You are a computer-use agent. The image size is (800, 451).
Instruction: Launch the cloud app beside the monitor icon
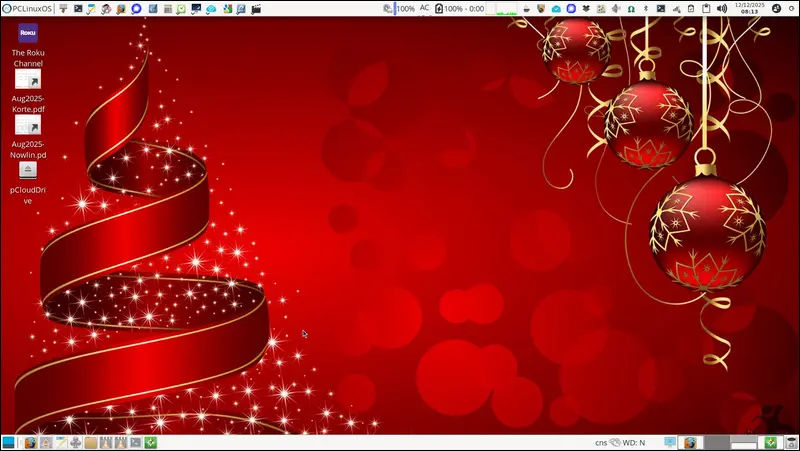[211, 9]
